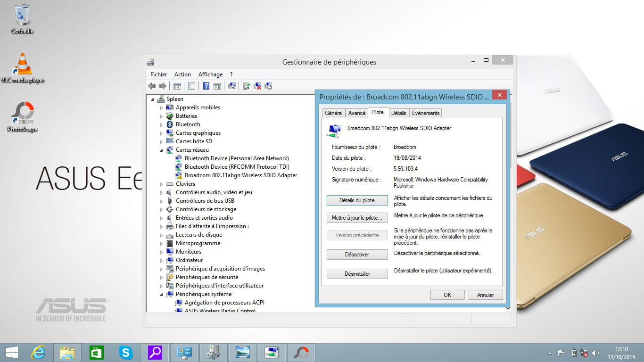644x362 pixels.
Task: Click the Forward arrow in Device Manager toolbar
Action: [163, 86]
